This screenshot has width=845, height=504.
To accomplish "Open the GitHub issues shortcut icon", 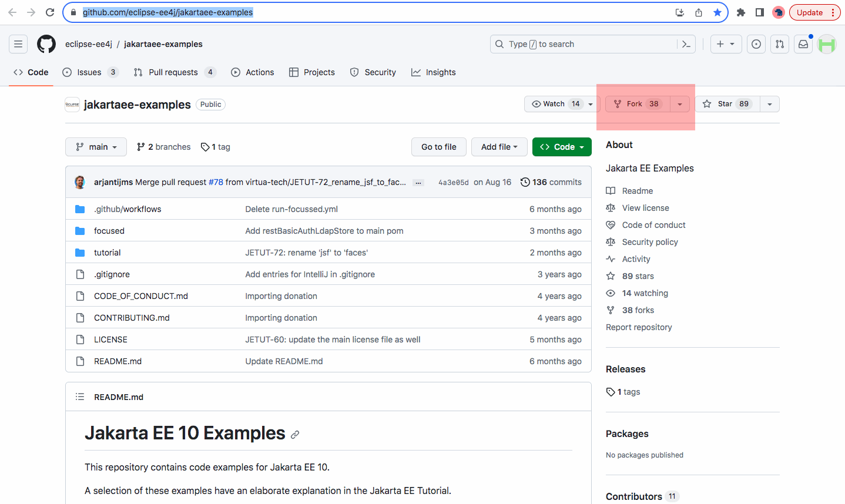I will coord(756,44).
